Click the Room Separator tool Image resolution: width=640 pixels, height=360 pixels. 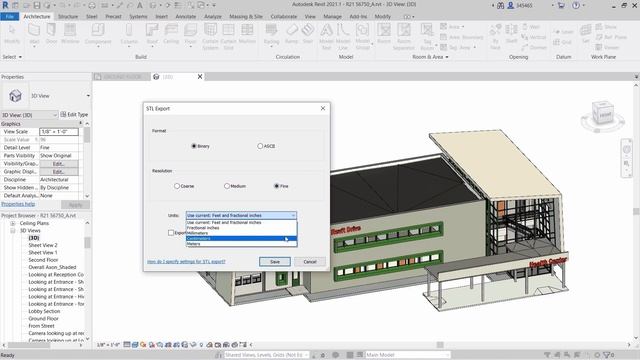[404, 36]
